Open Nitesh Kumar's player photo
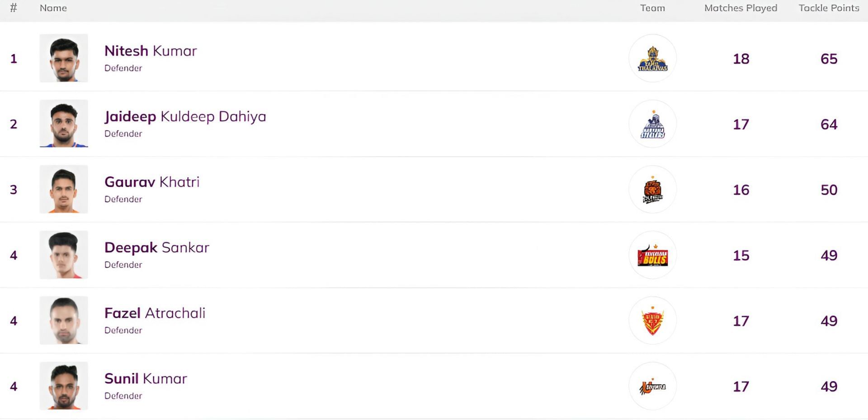Viewport: 868px width, 420px height. click(x=64, y=58)
